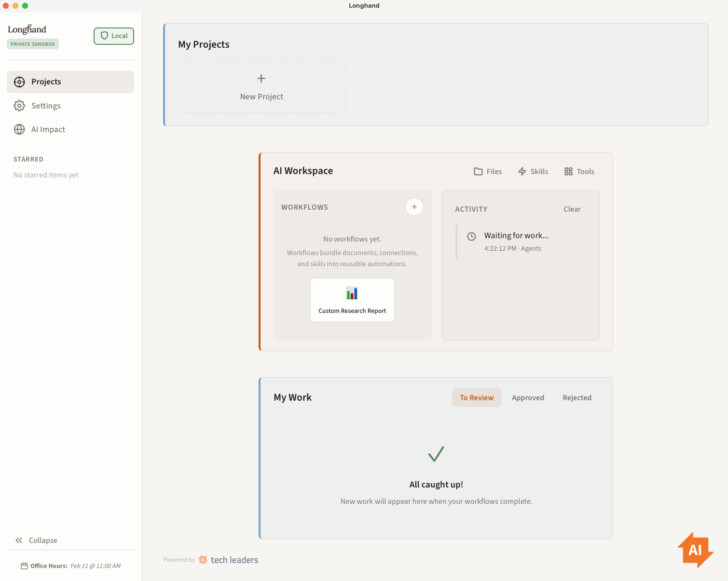Select the To Review tab

point(477,397)
